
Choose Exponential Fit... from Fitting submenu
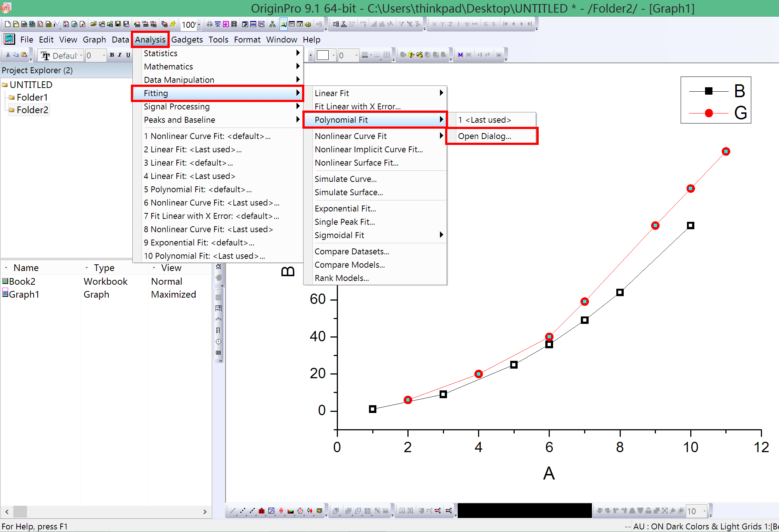345,209
